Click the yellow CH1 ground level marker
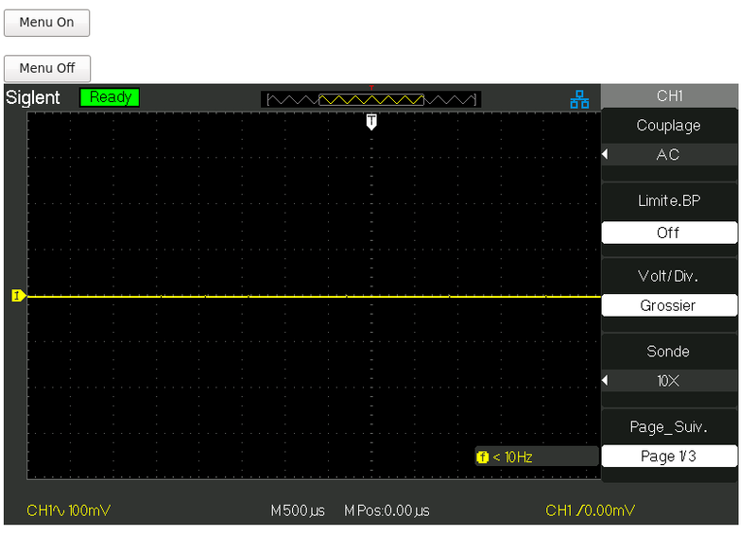 (17, 297)
